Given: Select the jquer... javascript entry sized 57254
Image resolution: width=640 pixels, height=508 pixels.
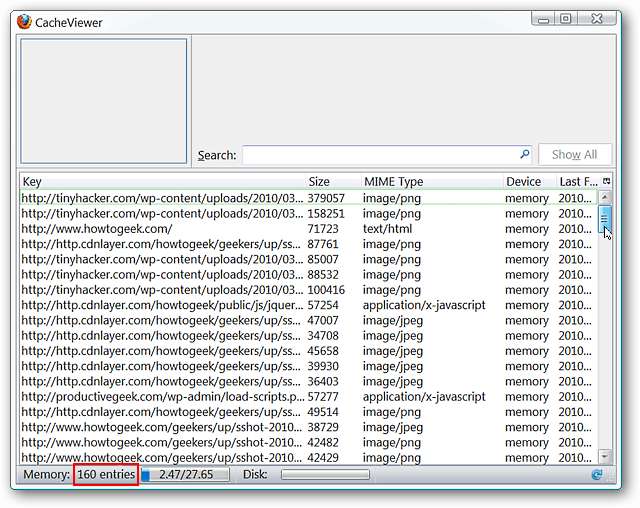Looking at the screenshot, I should coord(309,305).
